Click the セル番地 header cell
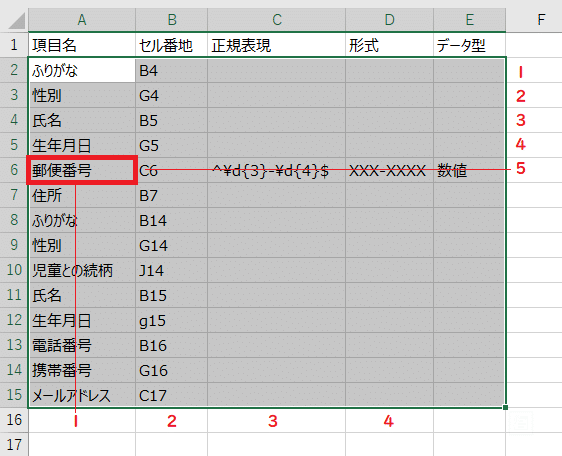 click(172, 45)
